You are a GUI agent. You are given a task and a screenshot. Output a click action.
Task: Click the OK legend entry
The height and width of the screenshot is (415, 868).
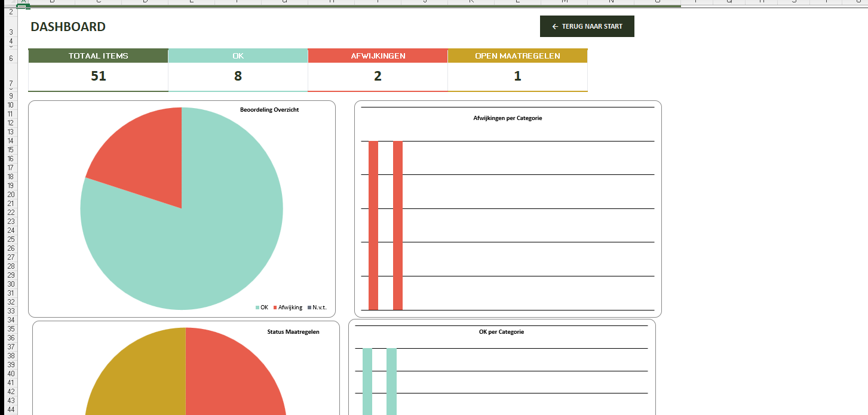(x=263, y=308)
